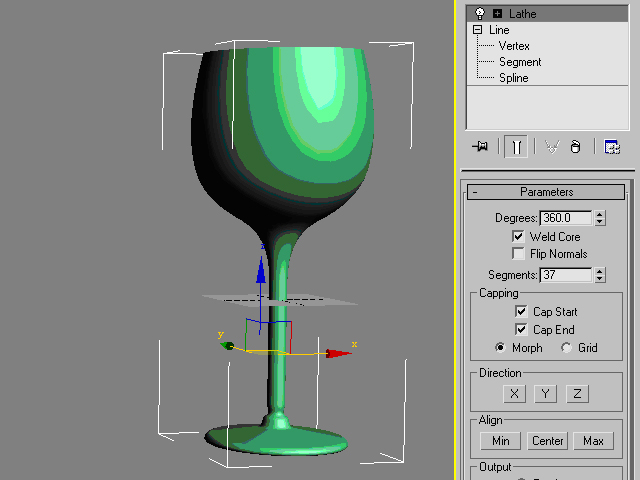Screen dimensions: 640x480
Task: Disable the Weld Core checkbox
Action: [518, 237]
